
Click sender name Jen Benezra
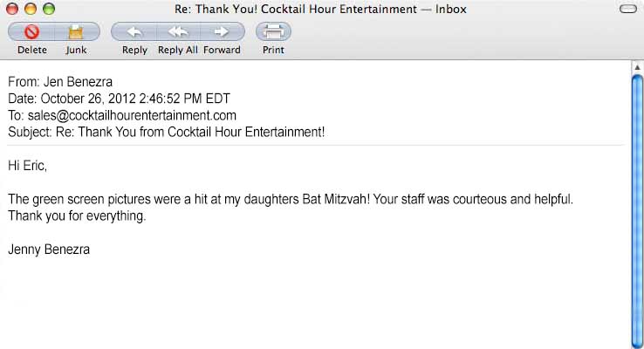78,83
